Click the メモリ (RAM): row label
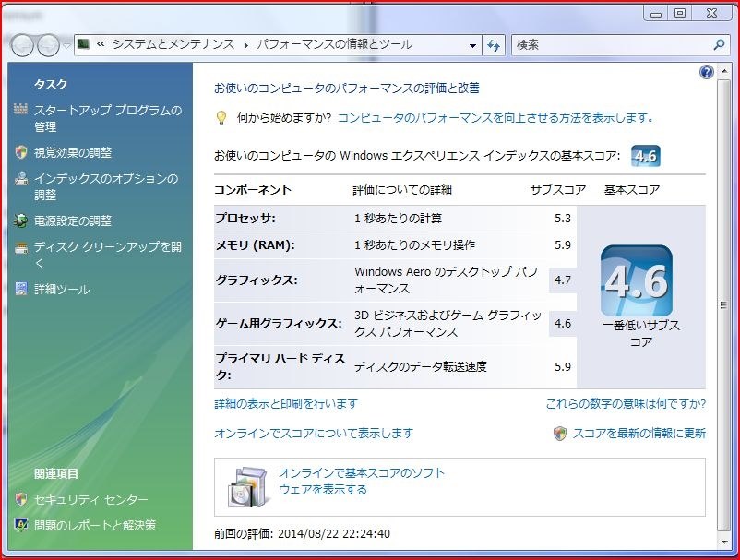 (x=255, y=245)
